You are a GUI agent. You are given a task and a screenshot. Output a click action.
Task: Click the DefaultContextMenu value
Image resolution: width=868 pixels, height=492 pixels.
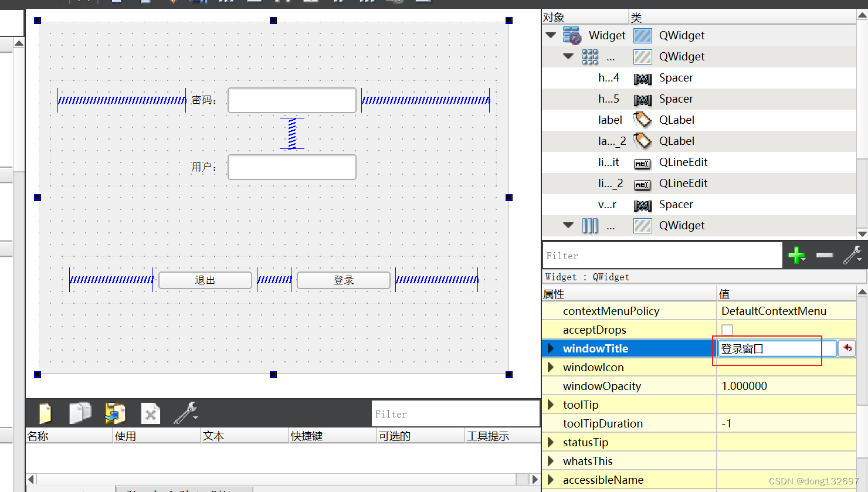pos(774,311)
